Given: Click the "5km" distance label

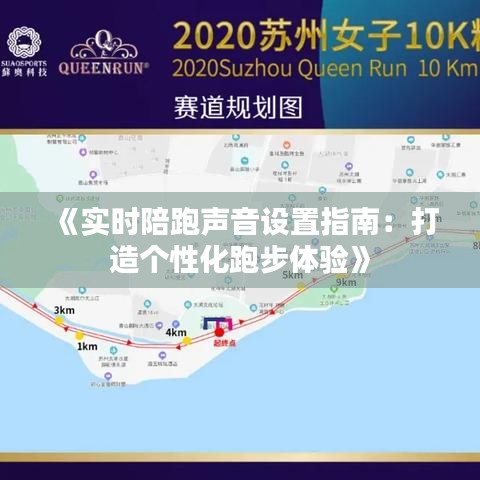Looking at the screenshot, I should (x=293, y=275).
